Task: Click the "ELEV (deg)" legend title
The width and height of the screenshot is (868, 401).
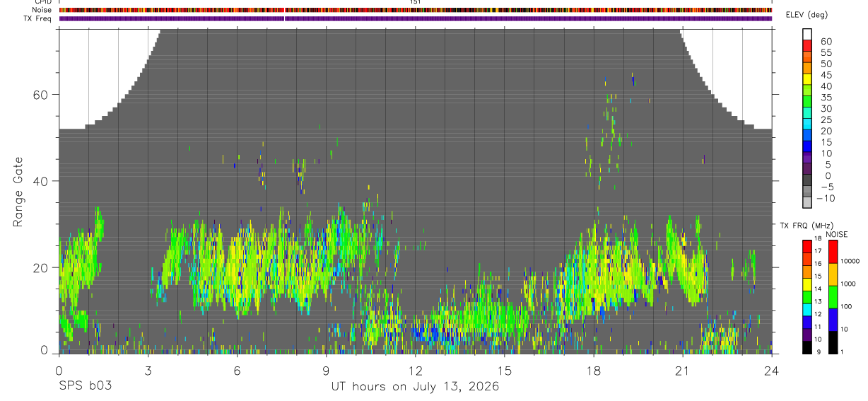Action: pos(807,15)
